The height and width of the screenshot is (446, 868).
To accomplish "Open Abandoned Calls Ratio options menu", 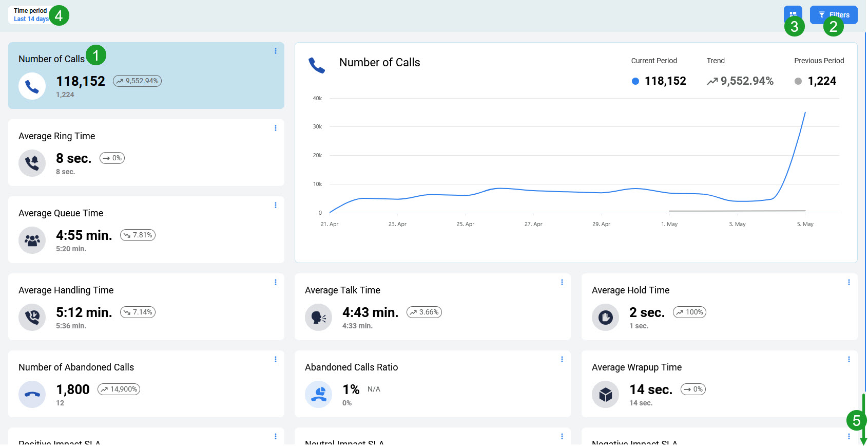I will [x=562, y=359].
